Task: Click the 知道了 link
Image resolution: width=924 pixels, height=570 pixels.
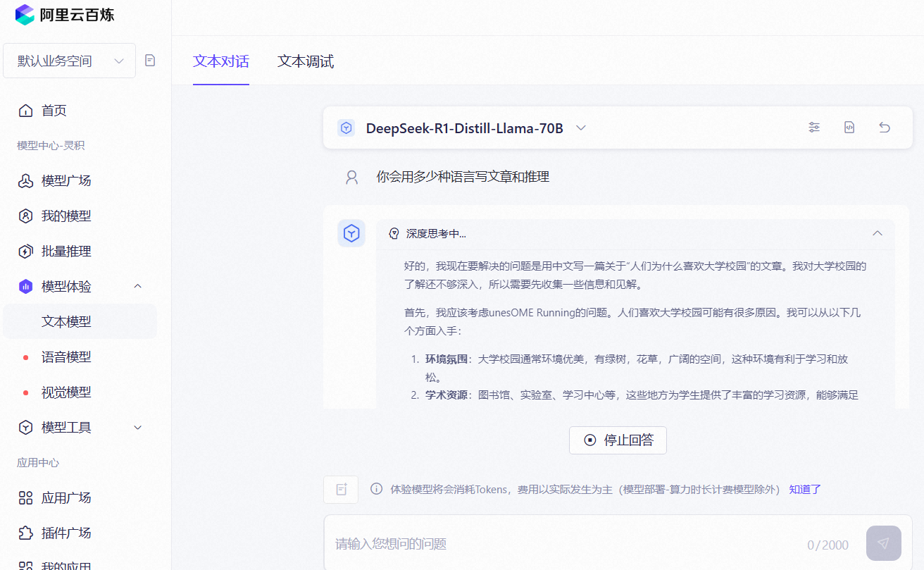Action: [x=805, y=489]
